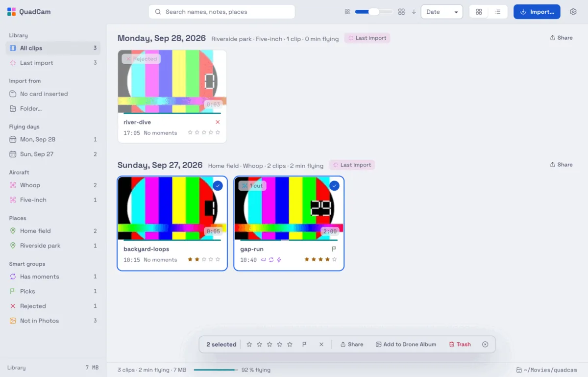Rate selection five stars in action bar
Image resolution: width=588 pixels, height=377 pixels.
(x=290, y=344)
